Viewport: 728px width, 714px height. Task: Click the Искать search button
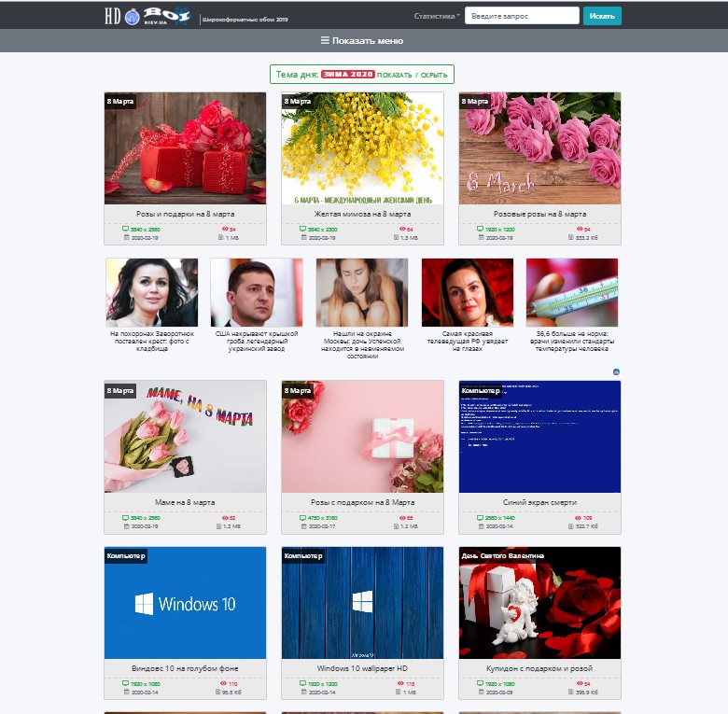602,16
